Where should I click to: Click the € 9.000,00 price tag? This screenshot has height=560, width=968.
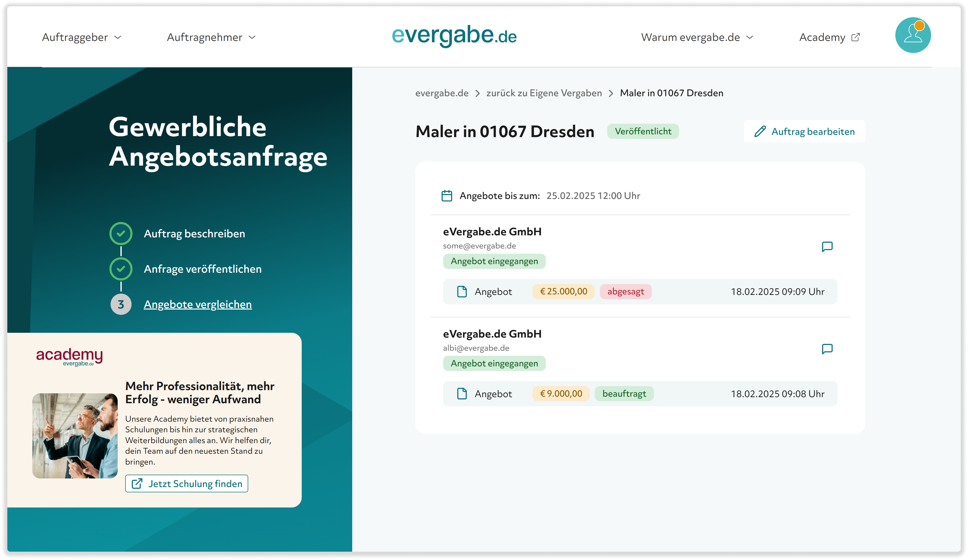(561, 394)
